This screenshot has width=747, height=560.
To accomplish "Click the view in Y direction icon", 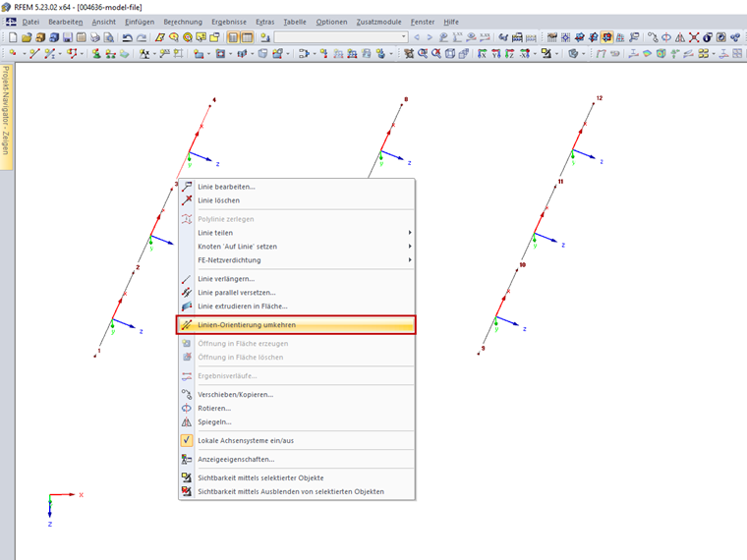I will pyautogui.click(x=496, y=54).
